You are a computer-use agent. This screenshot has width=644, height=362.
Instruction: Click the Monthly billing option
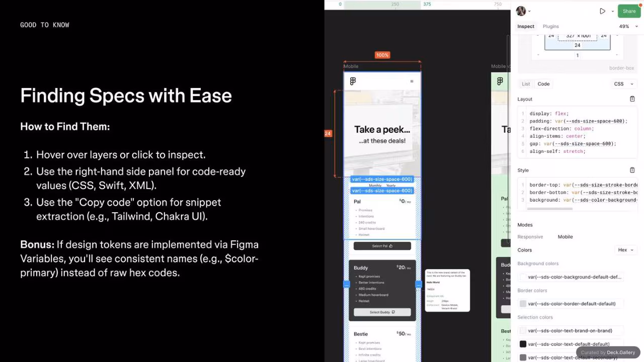[375, 186]
